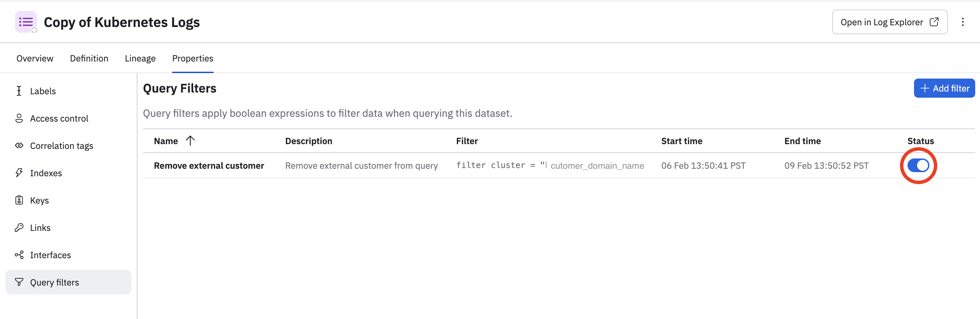The width and height of the screenshot is (980, 319).
Task: Switch to the Overview tab
Action: pos(35,58)
